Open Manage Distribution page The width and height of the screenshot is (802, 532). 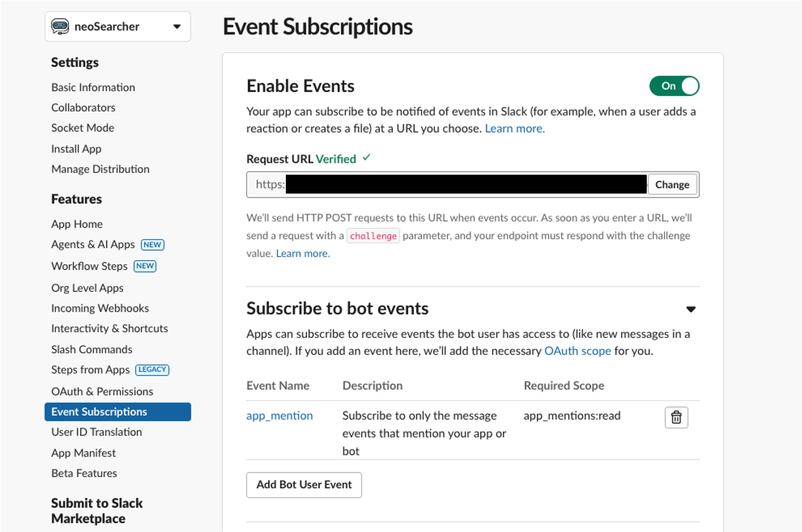(100, 169)
